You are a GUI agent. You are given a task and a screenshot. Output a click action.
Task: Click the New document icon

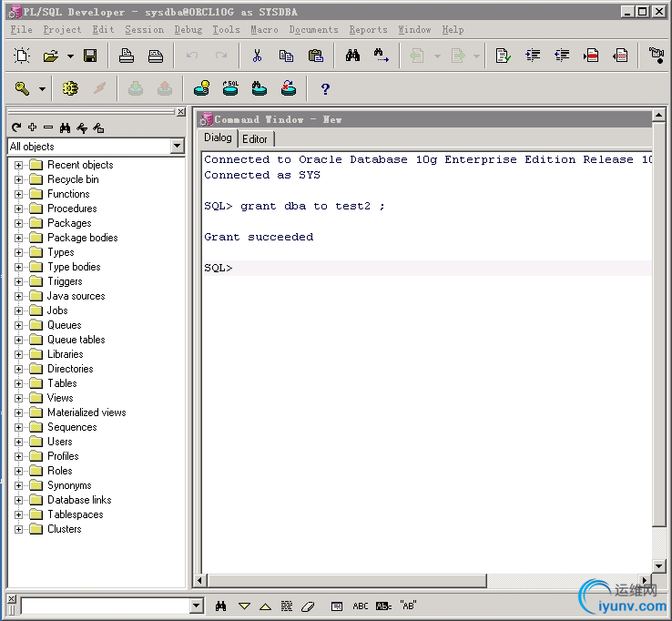pyautogui.click(x=22, y=56)
